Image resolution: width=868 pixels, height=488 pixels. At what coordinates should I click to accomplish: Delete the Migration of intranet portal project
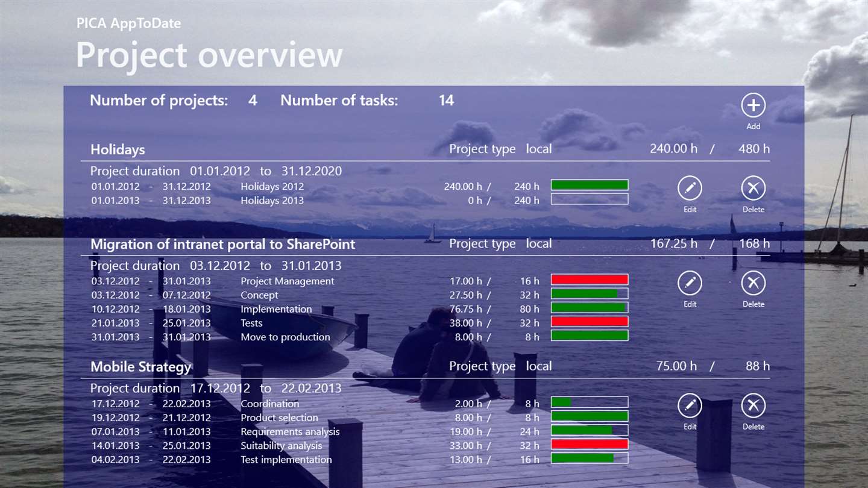(753, 283)
